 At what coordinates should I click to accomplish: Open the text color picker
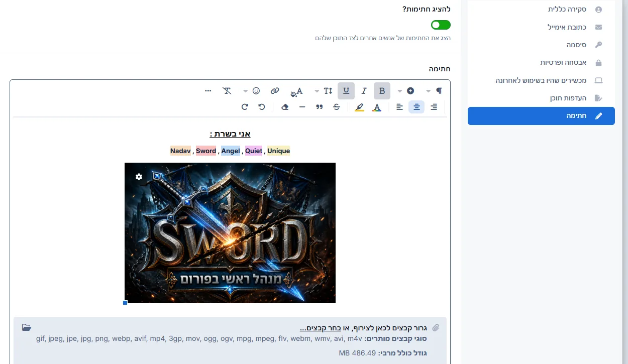pyautogui.click(x=377, y=107)
